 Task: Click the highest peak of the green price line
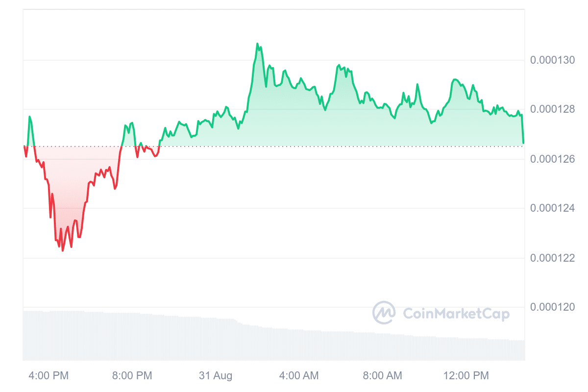point(257,44)
